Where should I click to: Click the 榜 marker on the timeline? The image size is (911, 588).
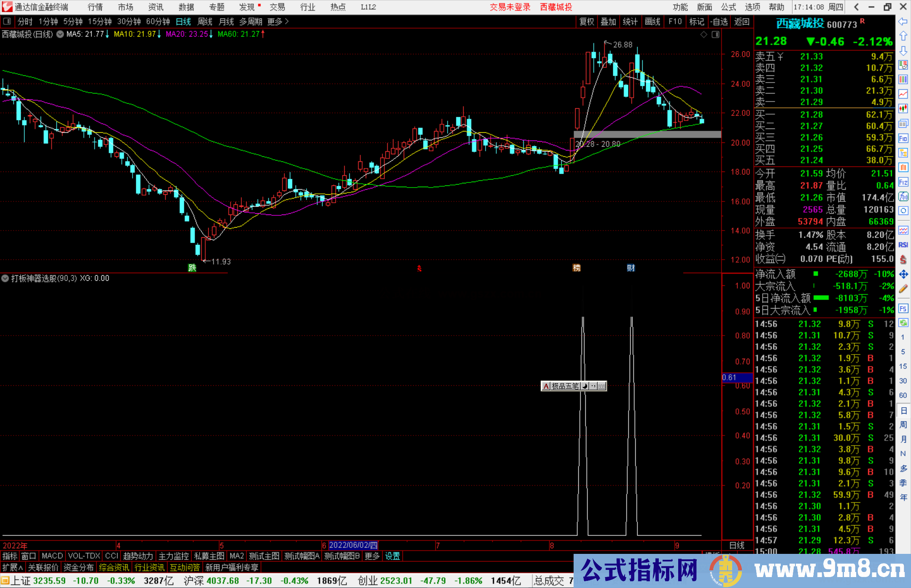[x=577, y=268]
